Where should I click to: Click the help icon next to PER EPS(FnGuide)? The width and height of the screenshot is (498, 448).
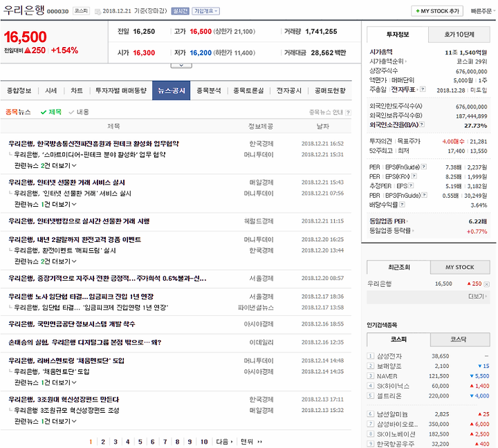[x=424, y=167]
